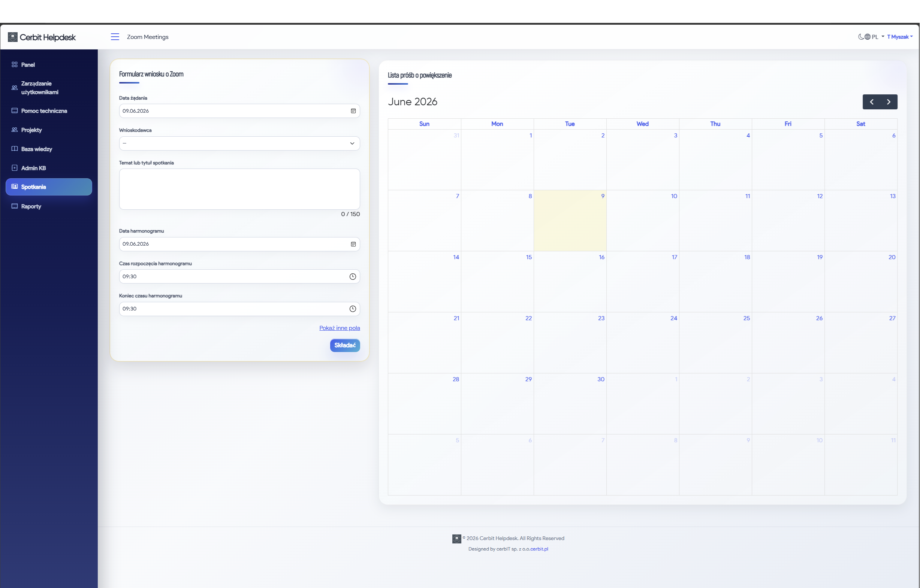Screen dimensions: 920x588
Task: Go to next month with right arrow
Action: point(889,102)
